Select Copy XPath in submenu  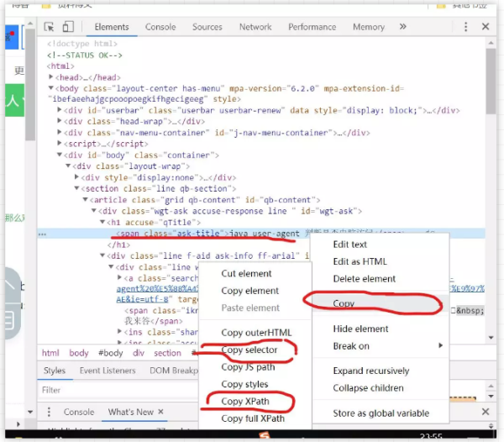[x=245, y=401]
